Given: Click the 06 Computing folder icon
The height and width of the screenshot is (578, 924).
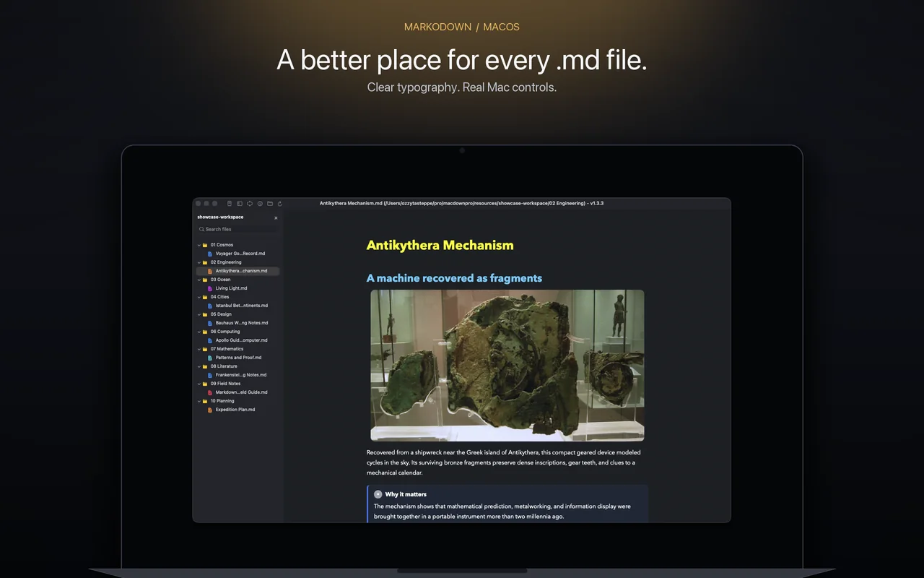Looking at the screenshot, I should coord(205,332).
